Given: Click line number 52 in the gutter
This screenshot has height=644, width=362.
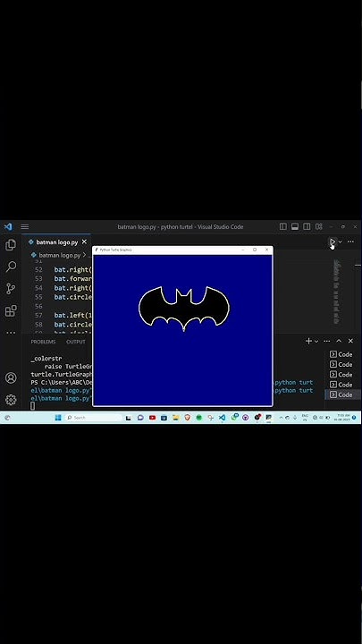Looking at the screenshot, I should [38, 270].
